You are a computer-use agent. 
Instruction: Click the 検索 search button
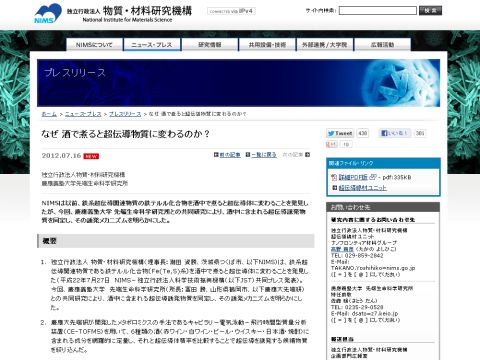[430, 11]
